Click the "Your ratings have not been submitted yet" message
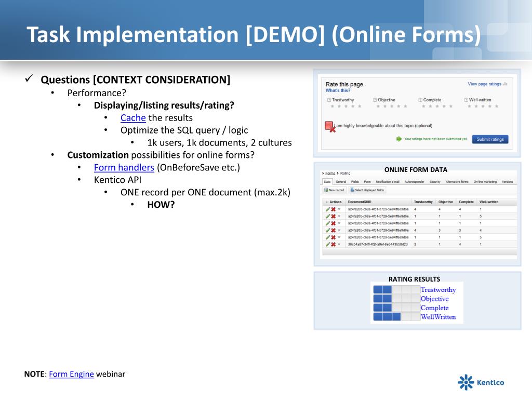 (435, 139)
